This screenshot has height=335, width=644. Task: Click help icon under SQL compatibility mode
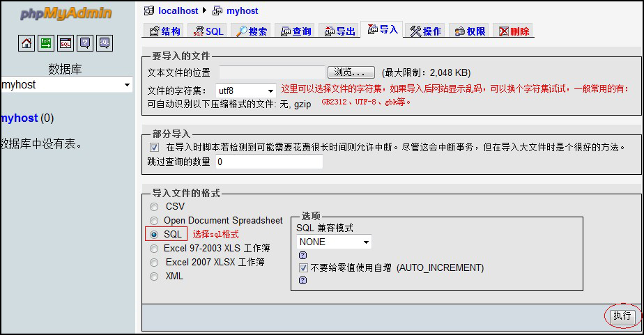point(302,255)
